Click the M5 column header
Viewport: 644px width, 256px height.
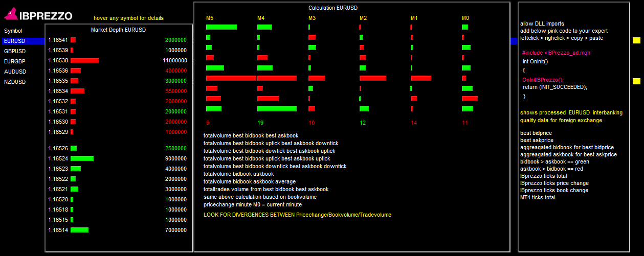[210, 18]
